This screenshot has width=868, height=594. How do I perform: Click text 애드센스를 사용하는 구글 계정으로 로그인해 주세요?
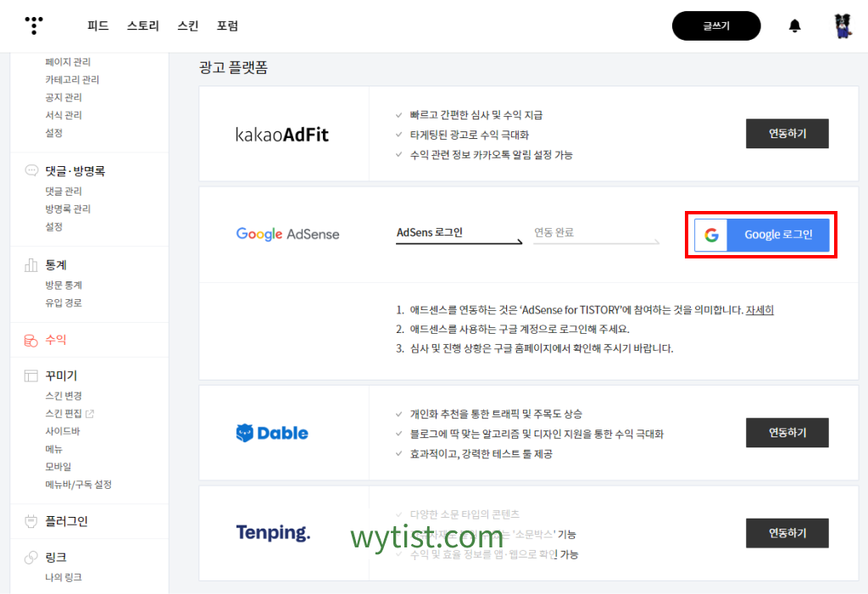coord(520,330)
